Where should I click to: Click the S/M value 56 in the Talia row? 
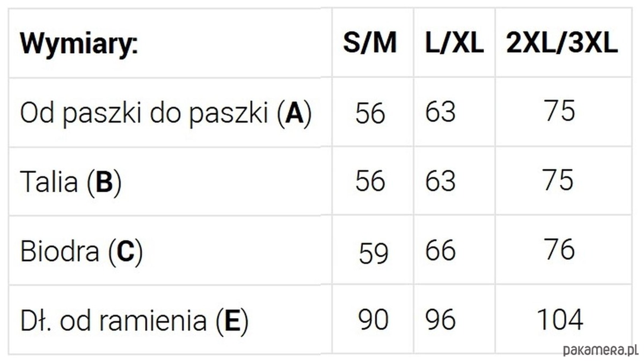click(370, 181)
